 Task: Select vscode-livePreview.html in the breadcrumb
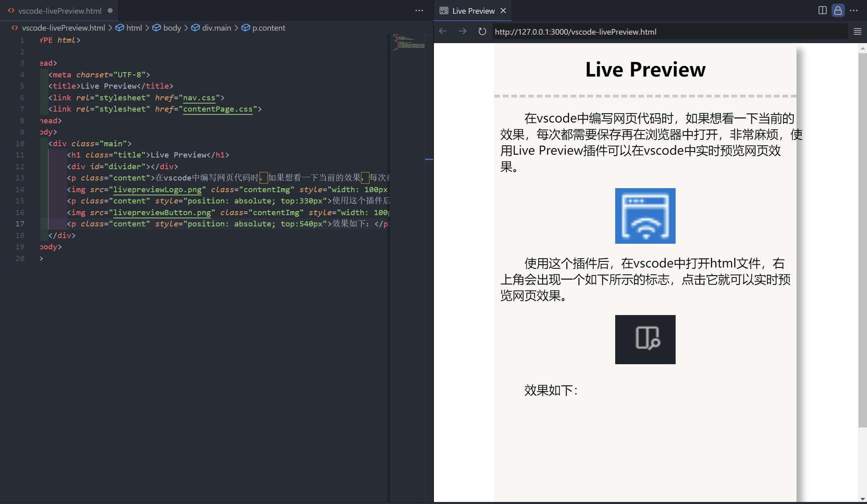click(63, 28)
